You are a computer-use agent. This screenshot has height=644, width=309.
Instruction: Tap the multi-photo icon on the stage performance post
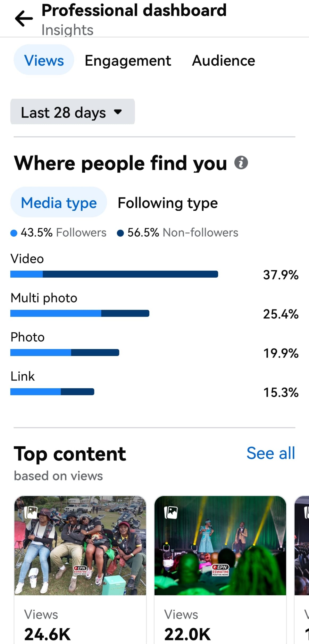point(171,512)
